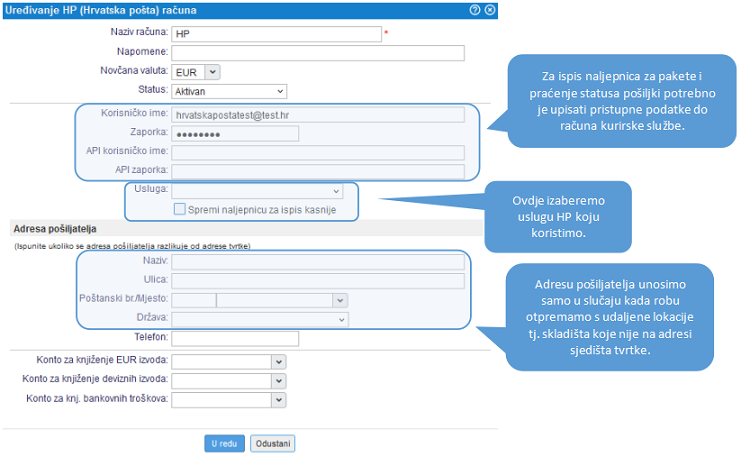Image resolution: width=741 pixels, height=457 pixels.
Task: Expand the Država country dropdown
Action: [x=260, y=319]
